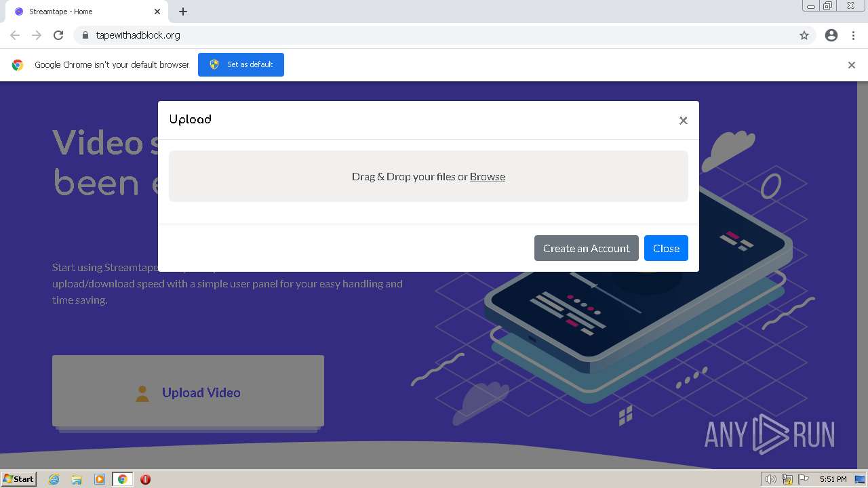Click the browser forward arrow
The height and width of the screenshot is (488, 868).
click(x=37, y=35)
